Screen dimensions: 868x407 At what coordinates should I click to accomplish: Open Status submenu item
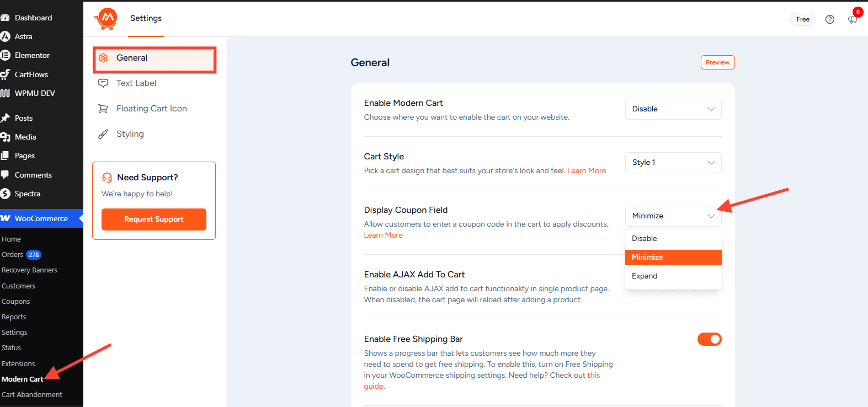tap(11, 348)
